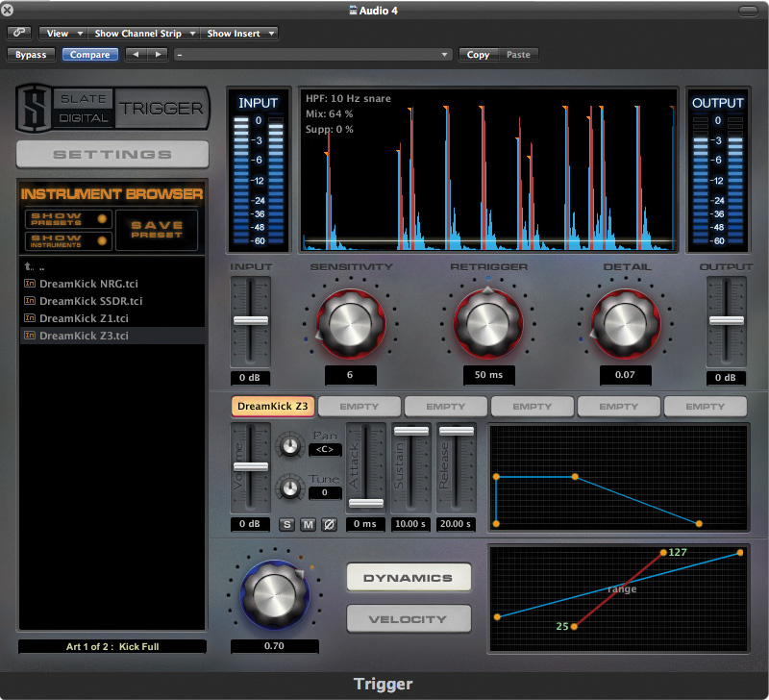The image size is (769, 700).
Task: Click the Release value field 20.00 s
Action: coord(456,524)
